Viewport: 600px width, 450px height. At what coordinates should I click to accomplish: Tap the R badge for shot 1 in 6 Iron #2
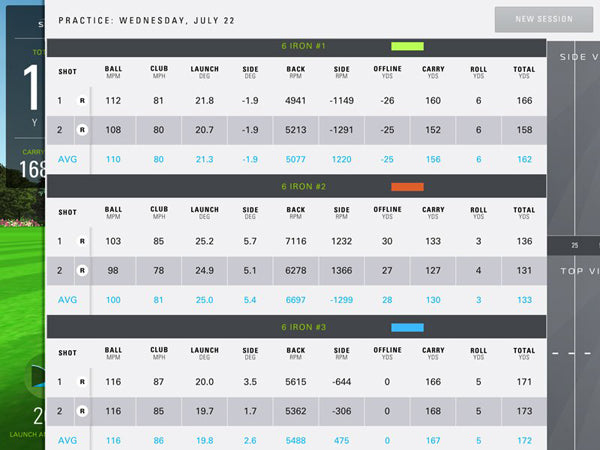click(82, 241)
